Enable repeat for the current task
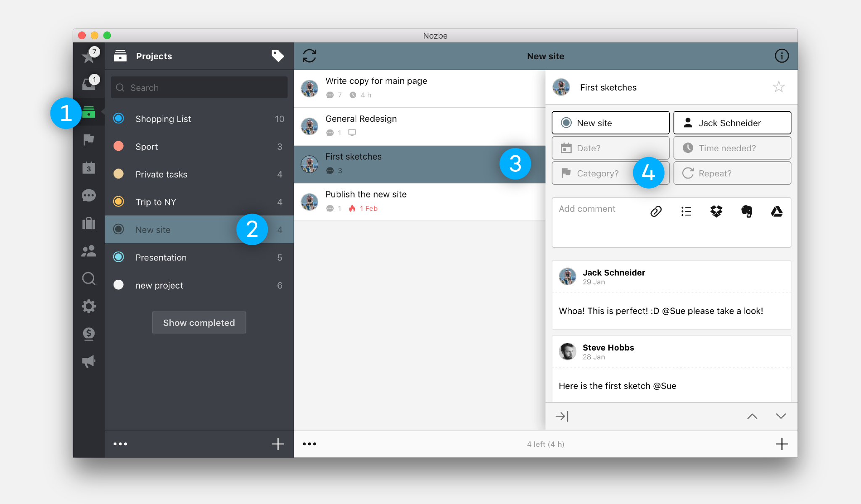861x504 pixels. coord(732,173)
